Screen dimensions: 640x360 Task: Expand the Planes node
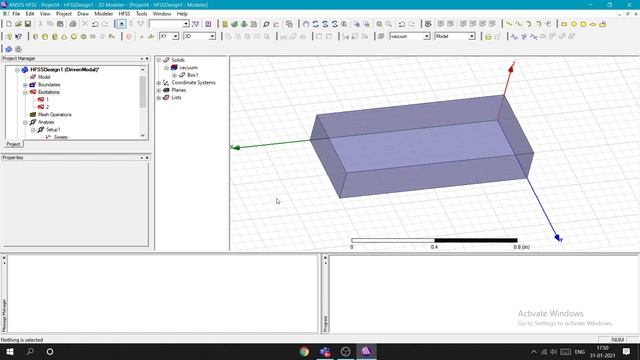coord(159,90)
